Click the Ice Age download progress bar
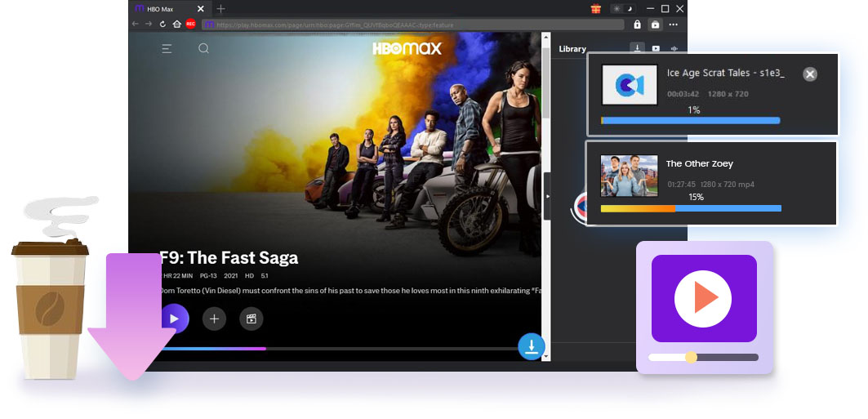Viewport: 868px width, 419px height. tap(690, 120)
